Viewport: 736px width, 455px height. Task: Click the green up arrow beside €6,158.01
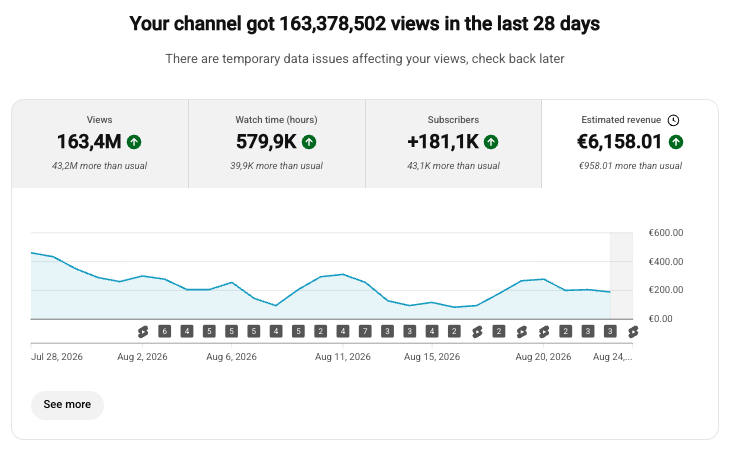676,142
